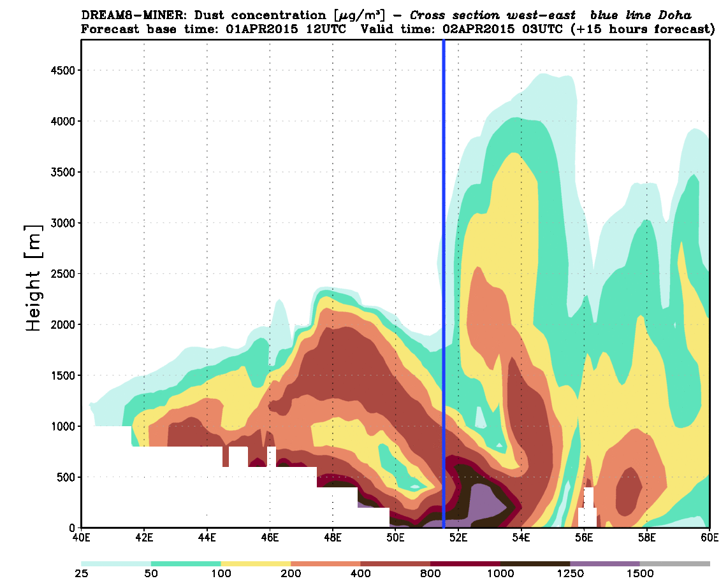Click the 1500 height axis label
728x588 pixels.
click(x=62, y=375)
